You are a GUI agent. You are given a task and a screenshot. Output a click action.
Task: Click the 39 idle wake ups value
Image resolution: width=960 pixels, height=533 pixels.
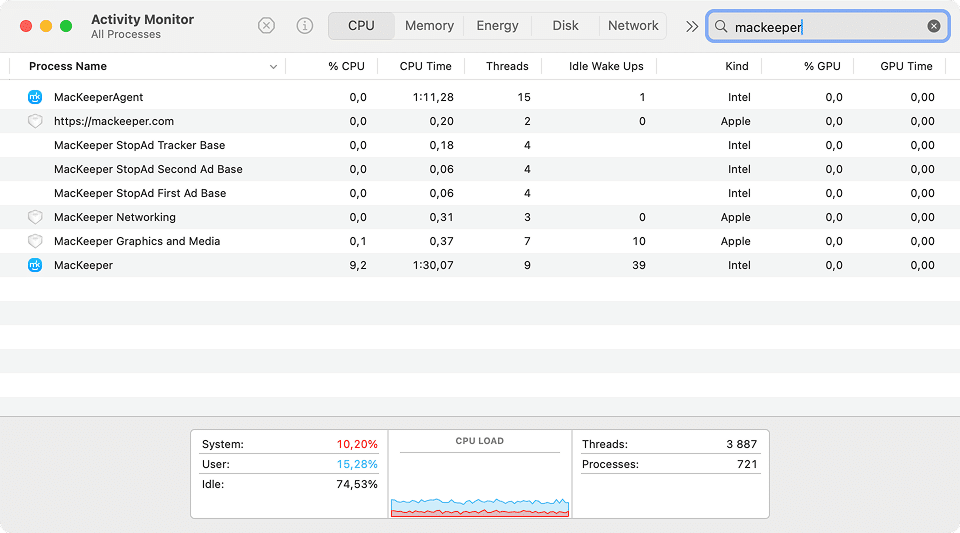point(639,265)
